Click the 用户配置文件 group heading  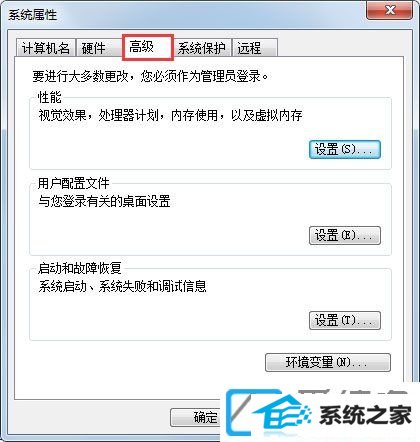(73, 183)
